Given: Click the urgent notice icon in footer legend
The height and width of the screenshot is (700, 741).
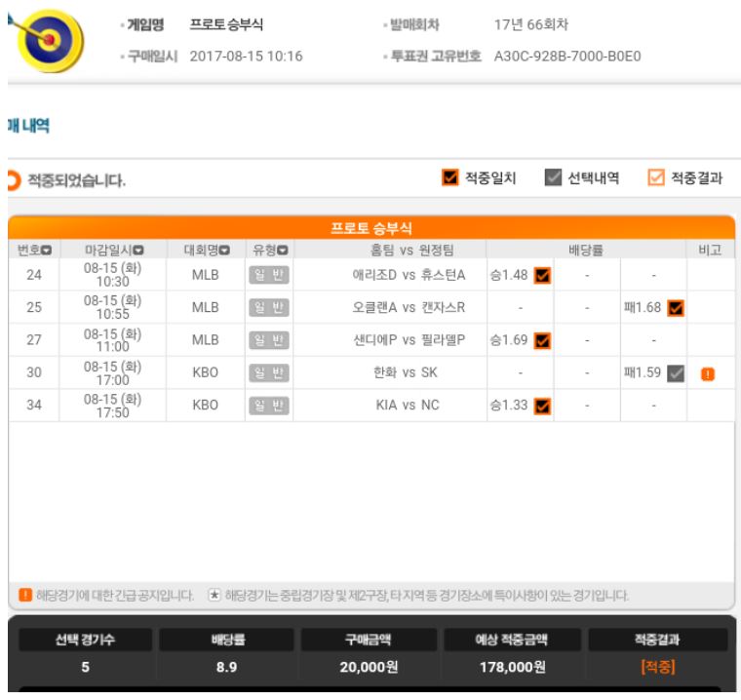Looking at the screenshot, I should [25, 595].
